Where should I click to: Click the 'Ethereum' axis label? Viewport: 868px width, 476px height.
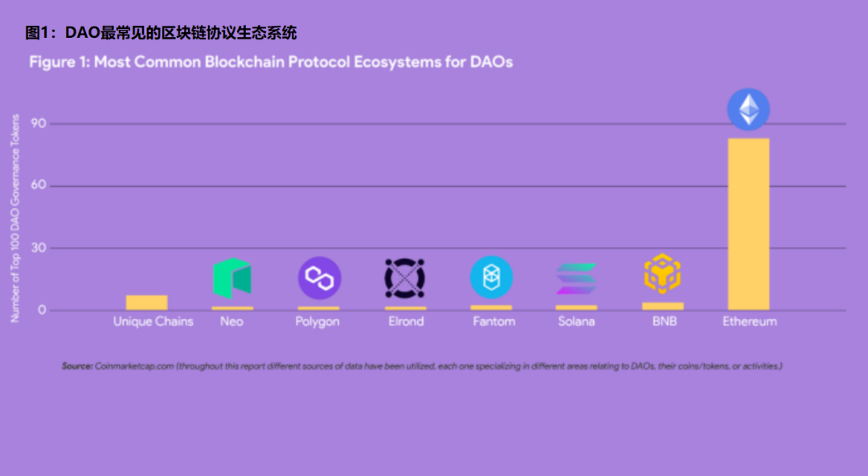(x=750, y=322)
